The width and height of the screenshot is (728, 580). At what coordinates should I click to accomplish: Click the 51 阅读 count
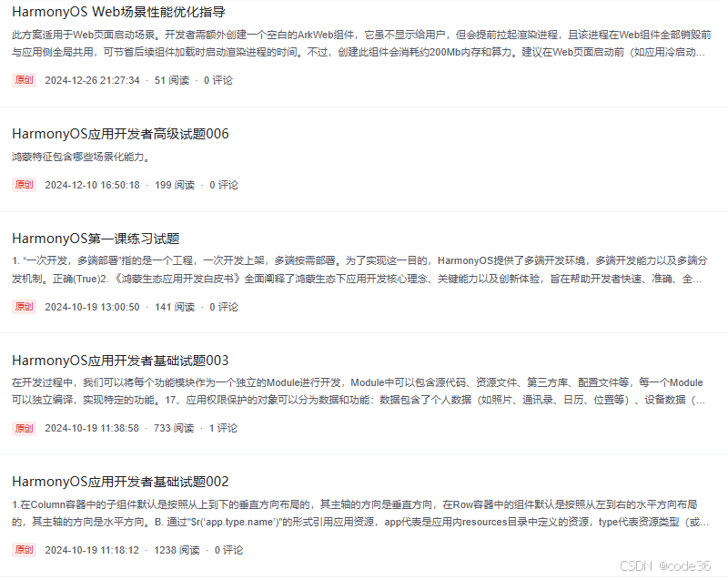[x=172, y=80]
